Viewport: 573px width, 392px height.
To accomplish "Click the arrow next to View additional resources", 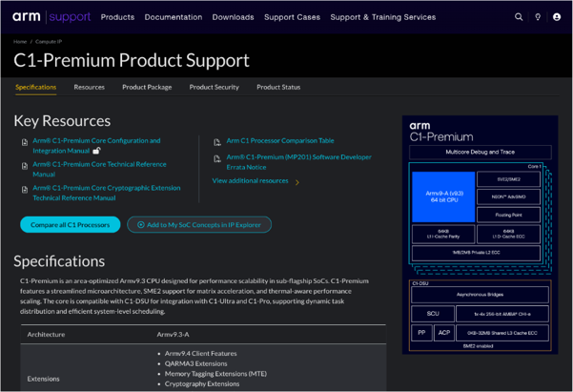I will point(297,182).
